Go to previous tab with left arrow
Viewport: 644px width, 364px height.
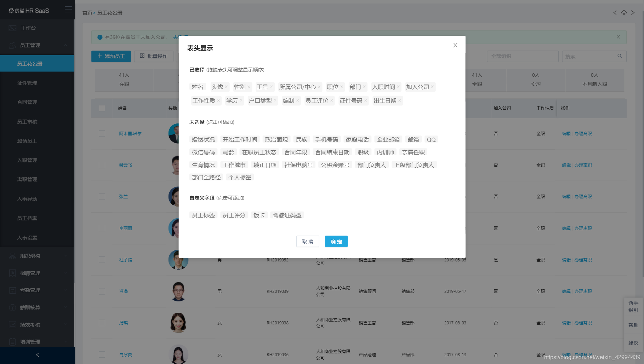(x=615, y=13)
